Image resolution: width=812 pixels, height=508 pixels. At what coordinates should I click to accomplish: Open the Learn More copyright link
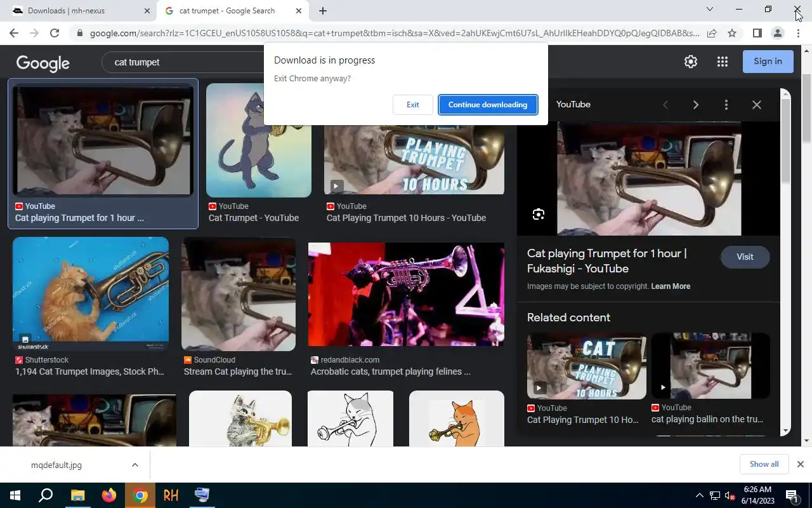coord(671,286)
